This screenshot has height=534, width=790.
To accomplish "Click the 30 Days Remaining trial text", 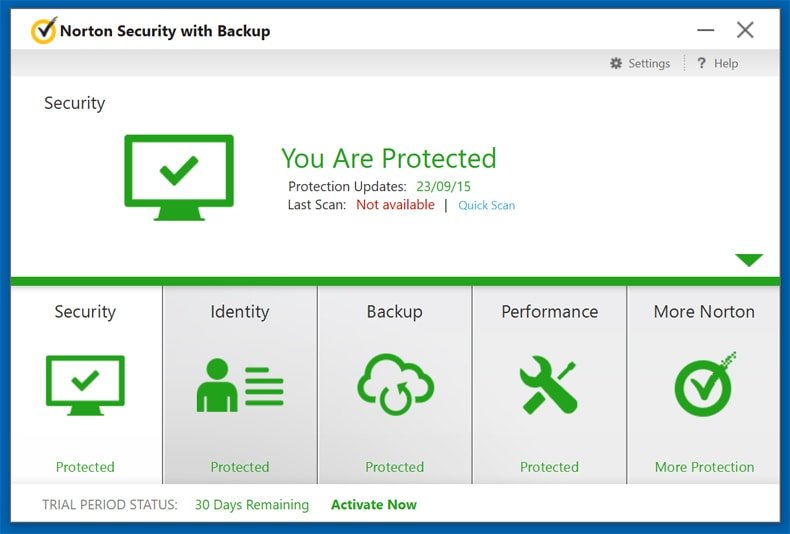I will click(252, 505).
